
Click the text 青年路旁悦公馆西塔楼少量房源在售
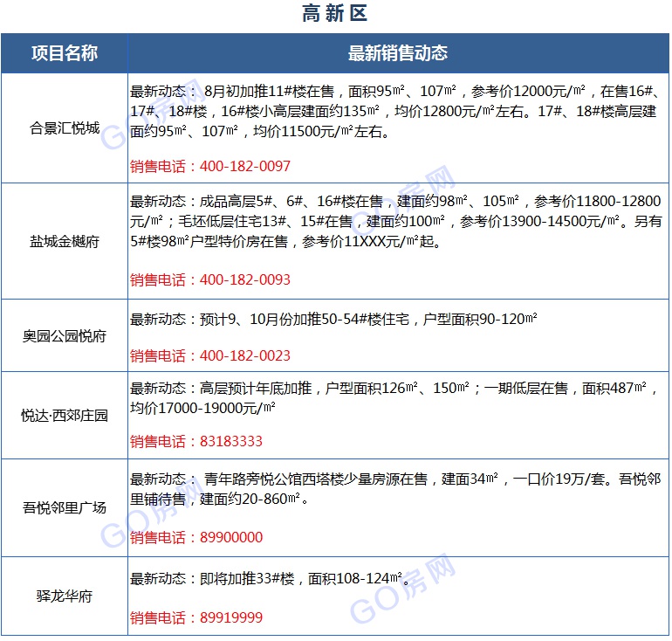point(316,479)
